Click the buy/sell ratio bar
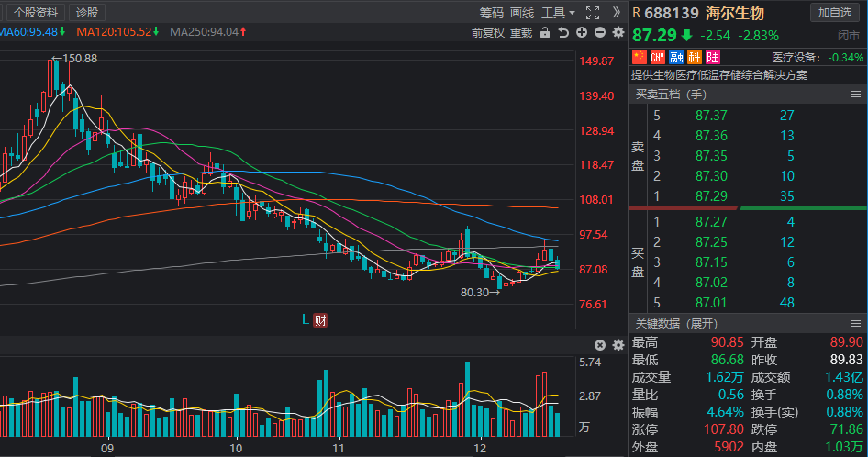 pos(747,208)
